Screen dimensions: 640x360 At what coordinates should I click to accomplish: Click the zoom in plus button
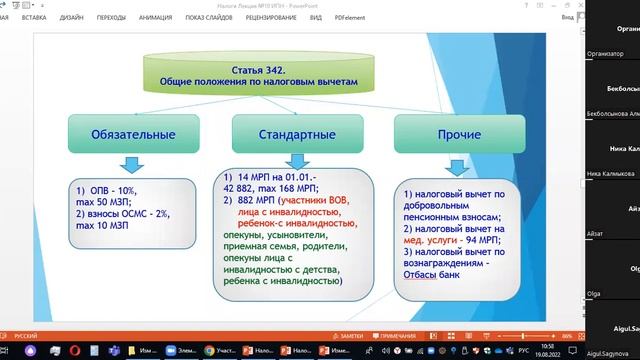click(x=553, y=336)
